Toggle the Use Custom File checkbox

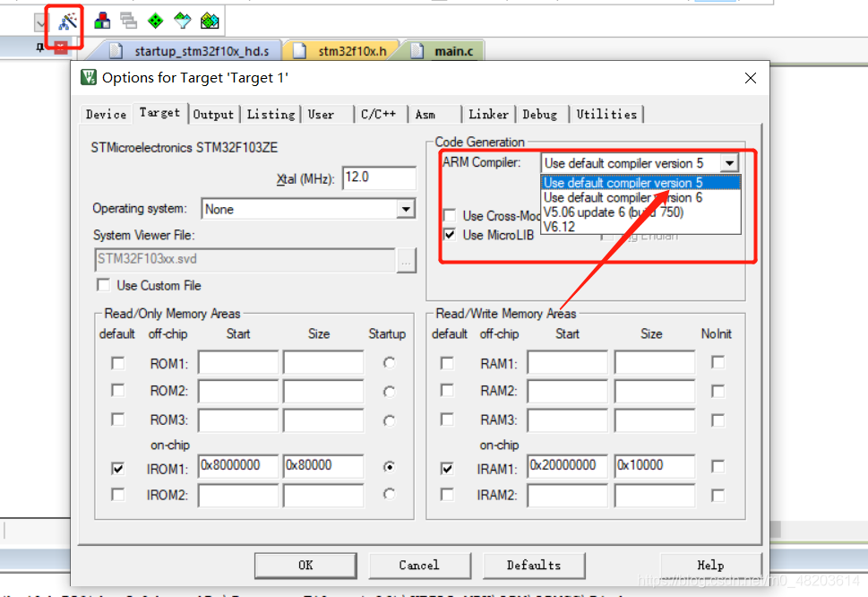click(x=103, y=285)
